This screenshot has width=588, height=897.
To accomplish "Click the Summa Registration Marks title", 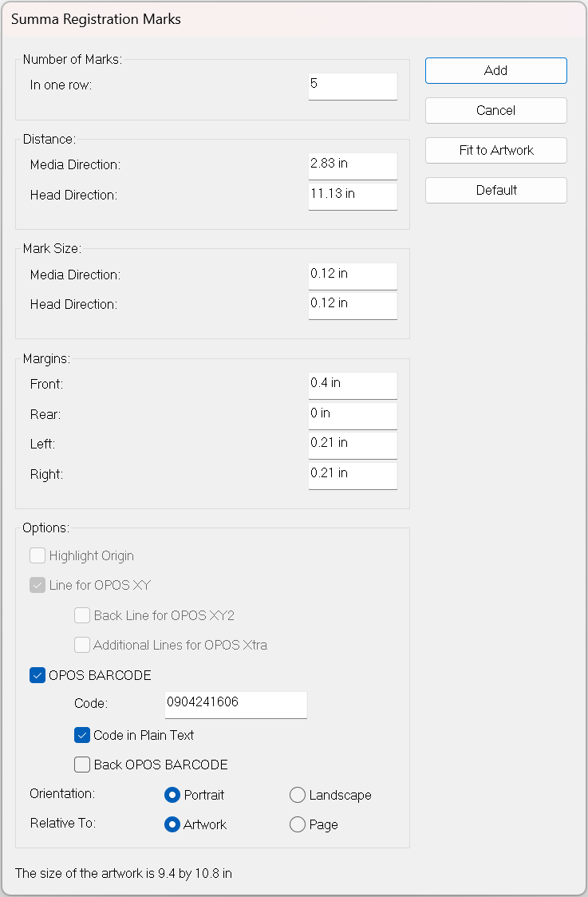I will pyautogui.click(x=96, y=19).
